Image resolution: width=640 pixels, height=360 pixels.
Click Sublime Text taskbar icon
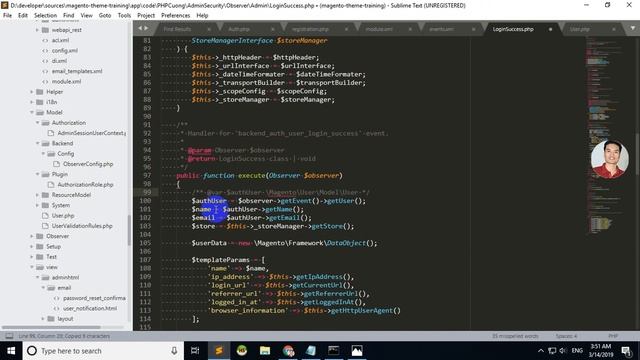click(219, 351)
